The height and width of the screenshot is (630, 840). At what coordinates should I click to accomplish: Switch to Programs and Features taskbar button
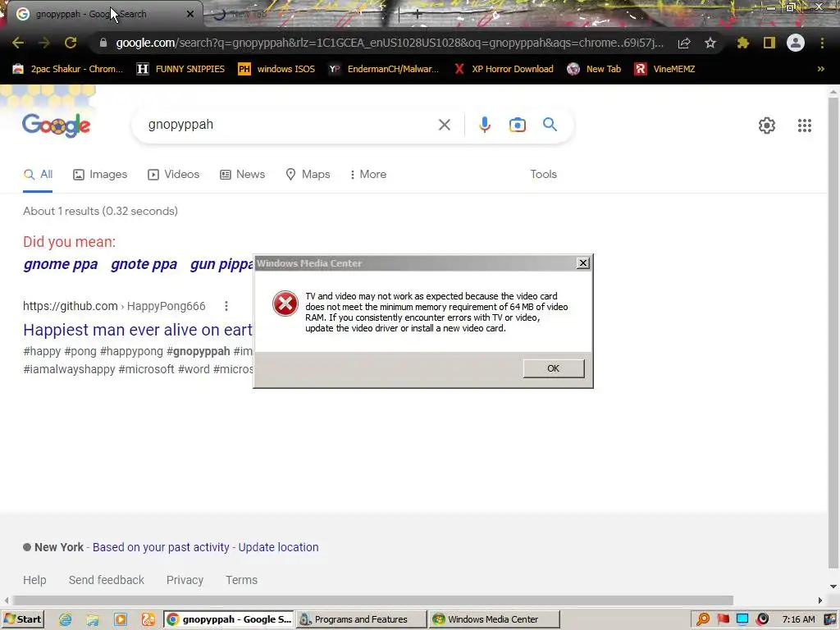[362, 619]
